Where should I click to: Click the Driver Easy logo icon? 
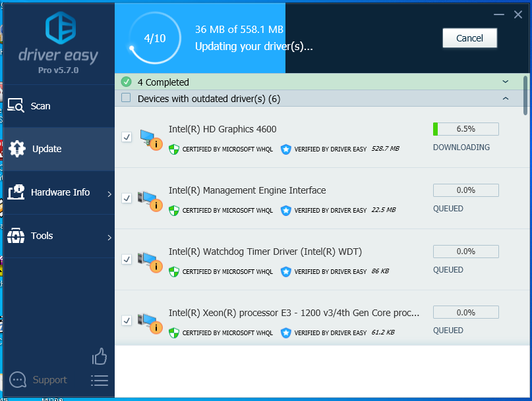61,28
